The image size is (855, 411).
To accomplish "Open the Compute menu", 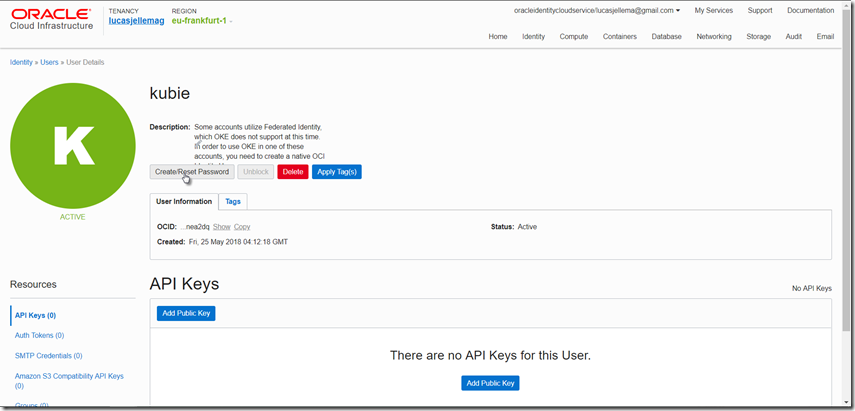I will (573, 36).
